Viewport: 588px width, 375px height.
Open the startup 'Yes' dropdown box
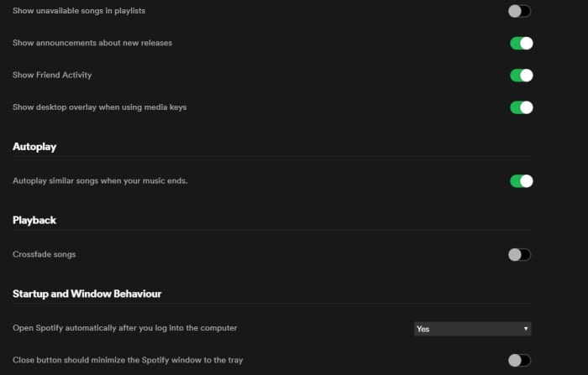tap(471, 329)
